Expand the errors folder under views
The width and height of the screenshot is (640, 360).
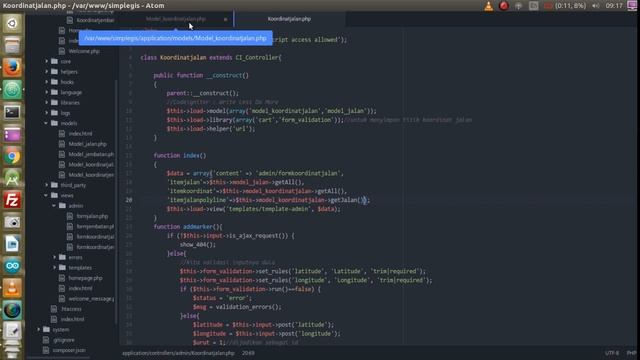(54, 257)
